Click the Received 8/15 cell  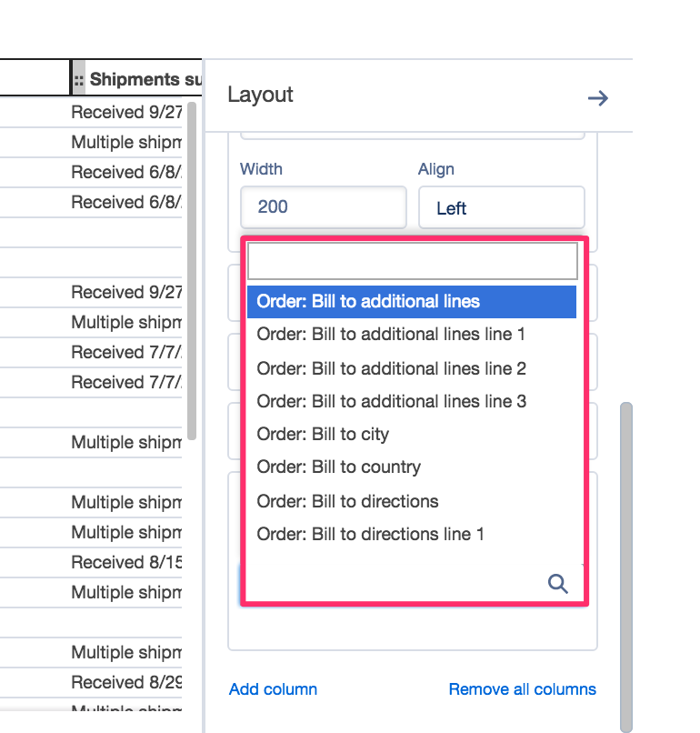pyautogui.click(x=126, y=562)
